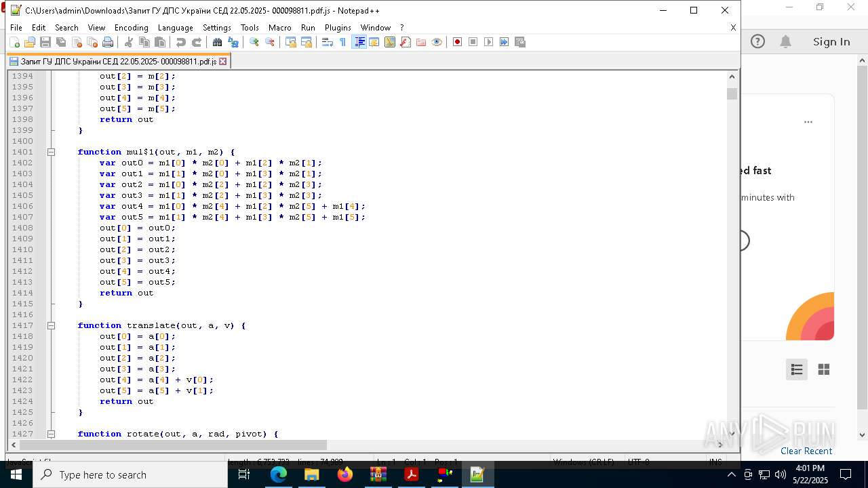
Task: Toggle Show All Characters pilcrow icon
Action: point(342,42)
